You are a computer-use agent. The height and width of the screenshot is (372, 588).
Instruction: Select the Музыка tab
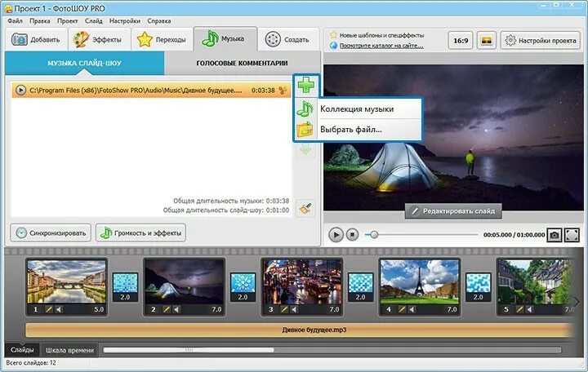(x=225, y=38)
